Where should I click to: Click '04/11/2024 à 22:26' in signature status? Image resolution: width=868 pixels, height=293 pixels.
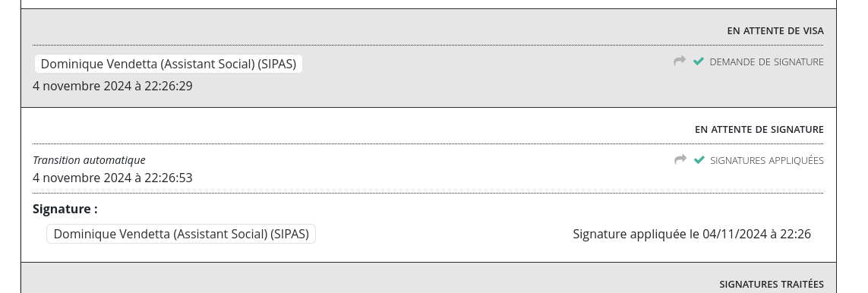756,235
